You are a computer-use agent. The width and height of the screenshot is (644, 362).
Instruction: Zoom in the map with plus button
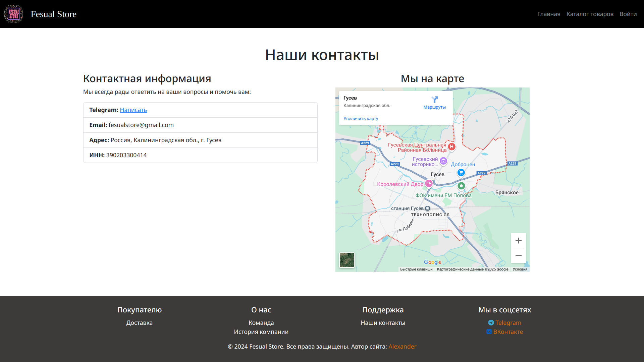518,241
